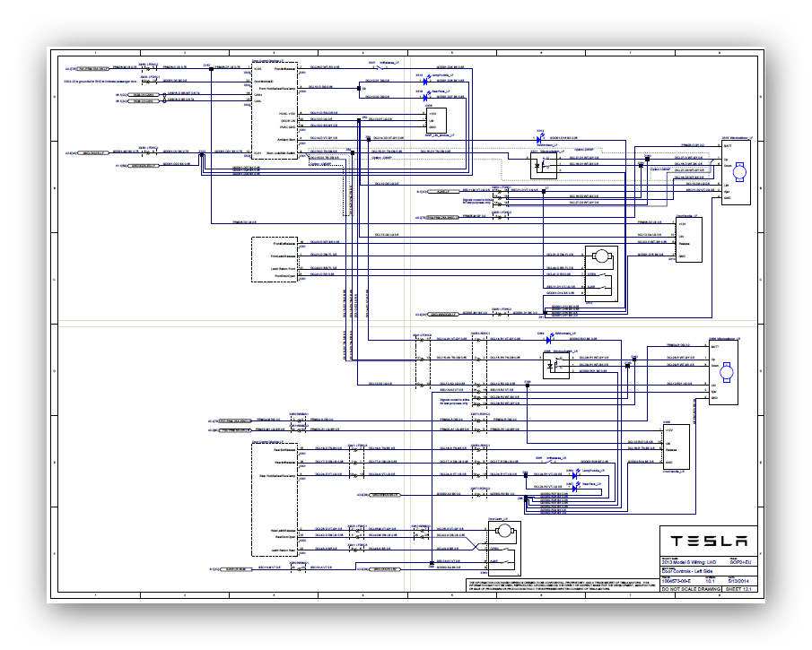This screenshot has width=812, height=650.
Task: Click the LampPuddle_LF LED symbol
Action: click(x=425, y=82)
